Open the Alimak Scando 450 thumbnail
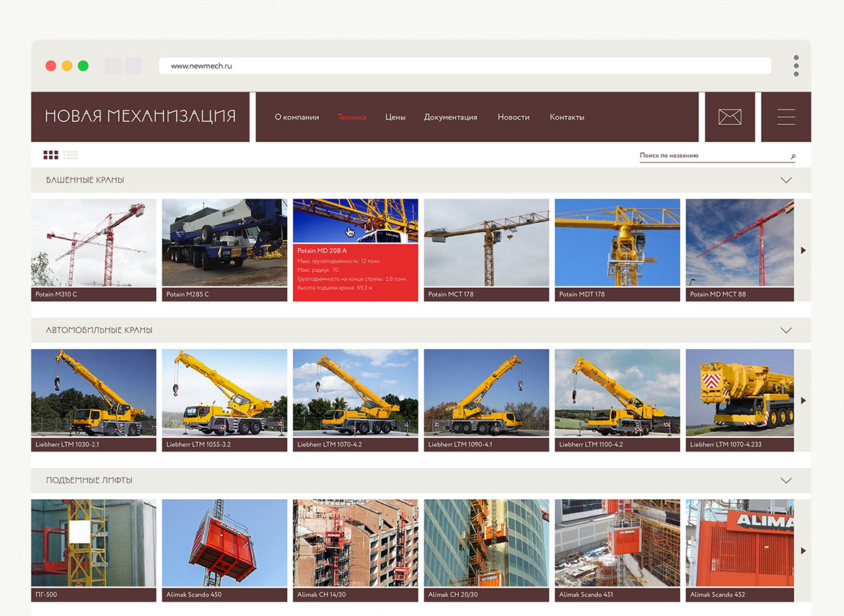The width and height of the screenshot is (844, 616). coord(224,550)
